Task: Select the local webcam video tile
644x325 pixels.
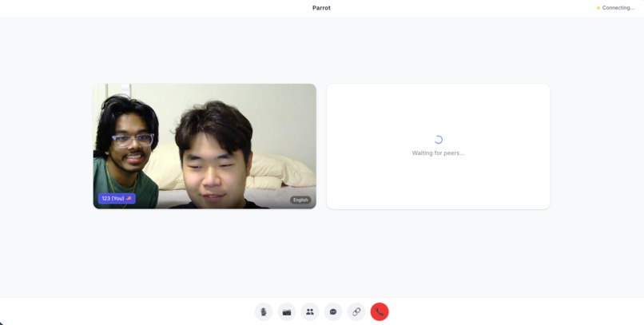Action: (x=205, y=146)
